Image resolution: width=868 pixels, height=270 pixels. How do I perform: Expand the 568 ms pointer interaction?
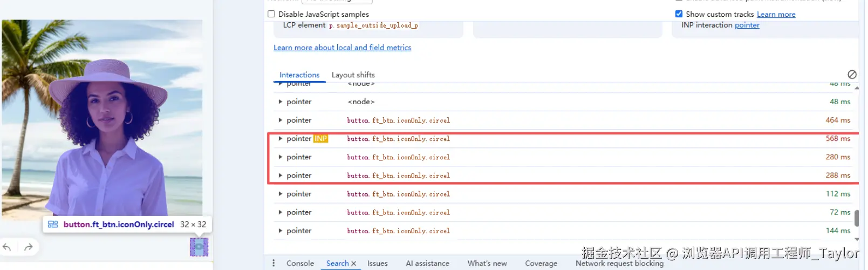(280, 139)
